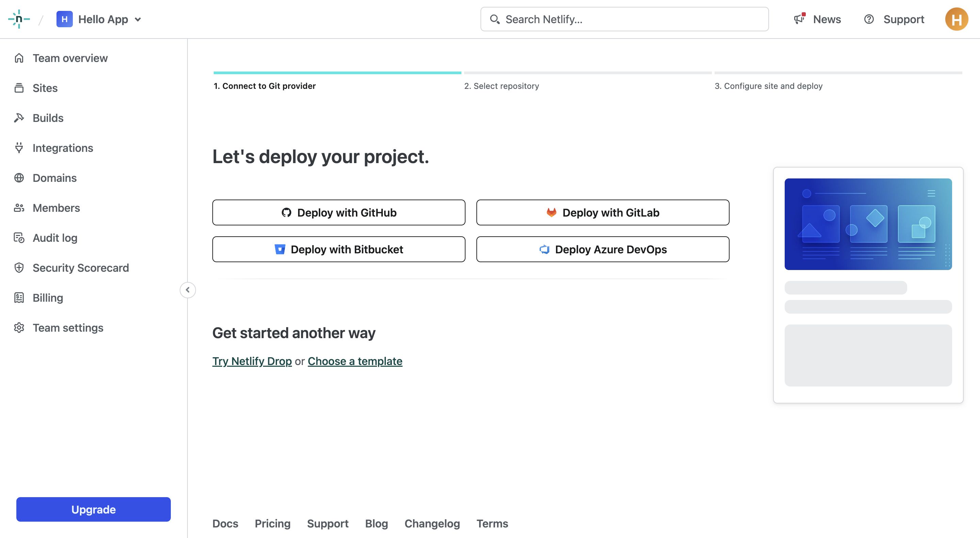Open the Try Netlify Drop link
The height and width of the screenshot is (538, 980).
tap(252, 361)
